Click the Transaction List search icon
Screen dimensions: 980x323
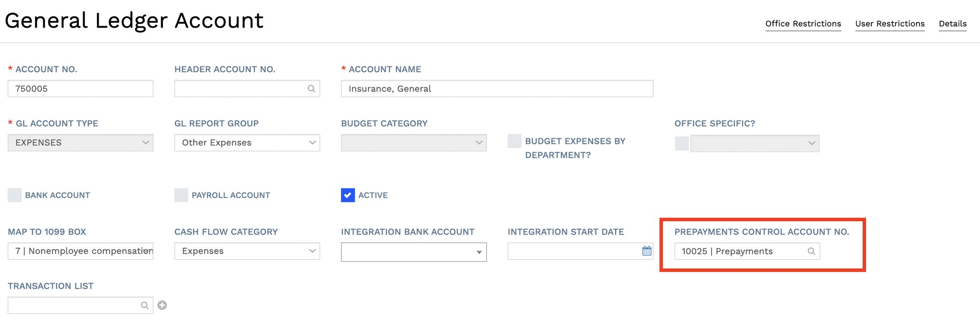point(144,305)
